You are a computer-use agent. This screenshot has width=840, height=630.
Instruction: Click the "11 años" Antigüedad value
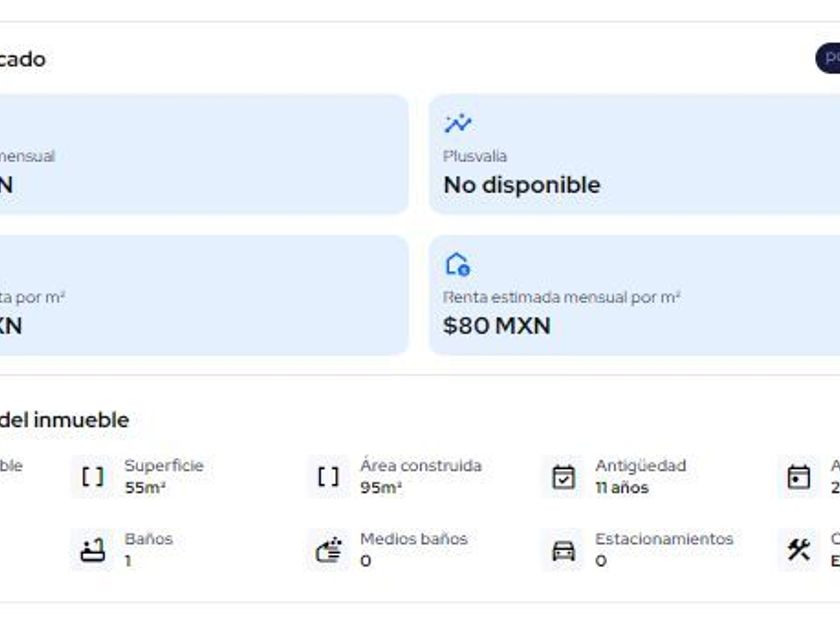coord(621,488)
